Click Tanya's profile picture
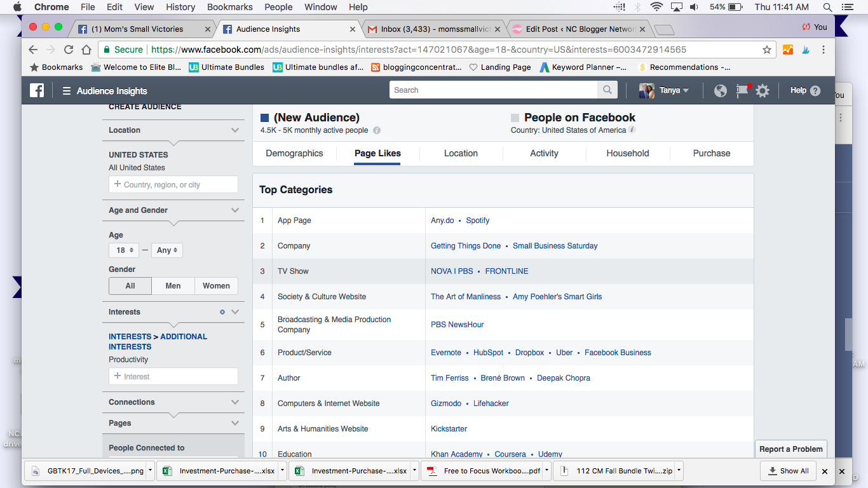The image size is (868, 488). click(647, 90)
